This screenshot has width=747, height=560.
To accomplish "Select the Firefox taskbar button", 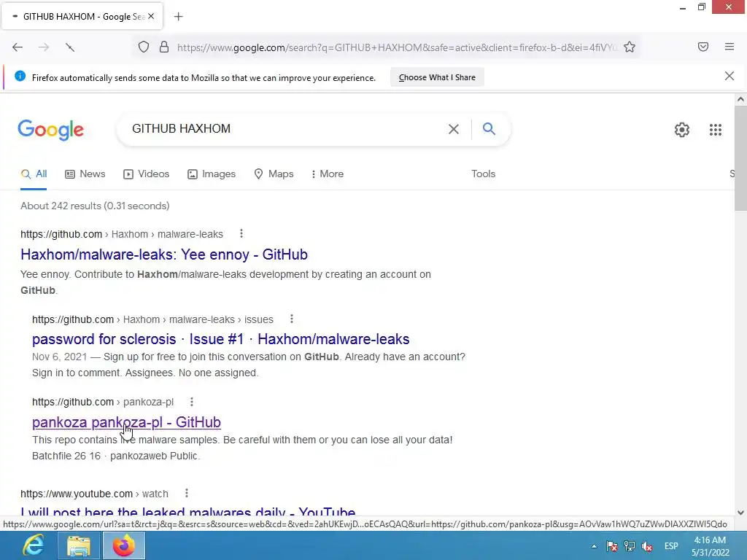I will tap(124, 545).
